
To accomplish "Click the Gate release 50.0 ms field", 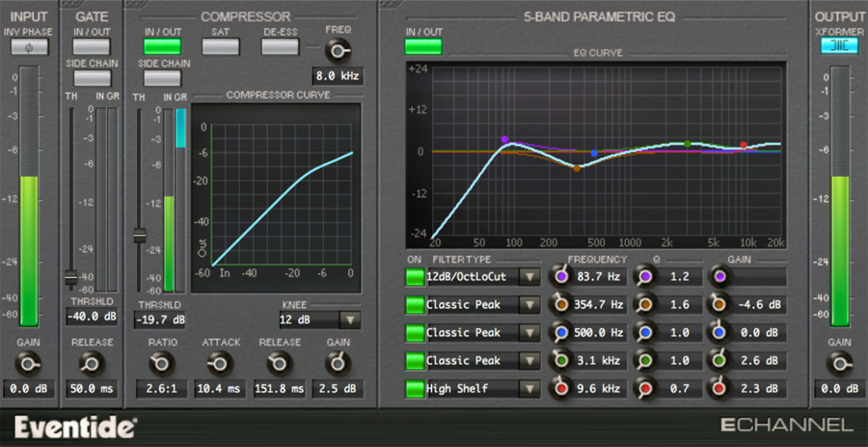I will click(x=92, y=389).
